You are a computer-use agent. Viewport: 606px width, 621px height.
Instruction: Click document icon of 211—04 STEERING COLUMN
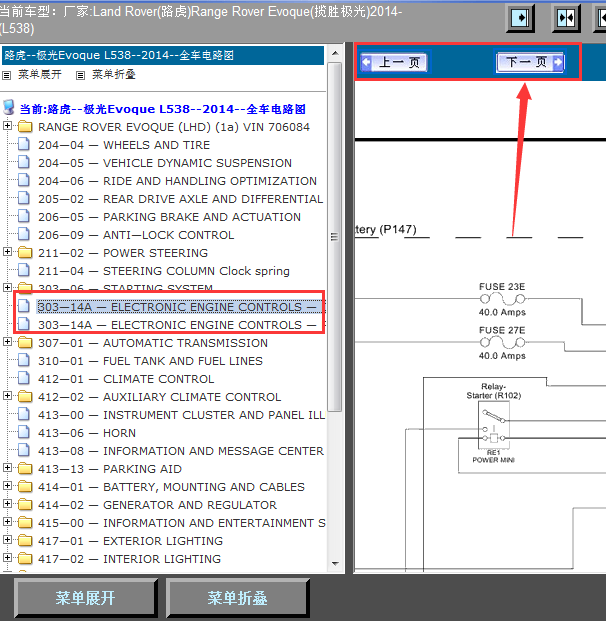(24, 270)
